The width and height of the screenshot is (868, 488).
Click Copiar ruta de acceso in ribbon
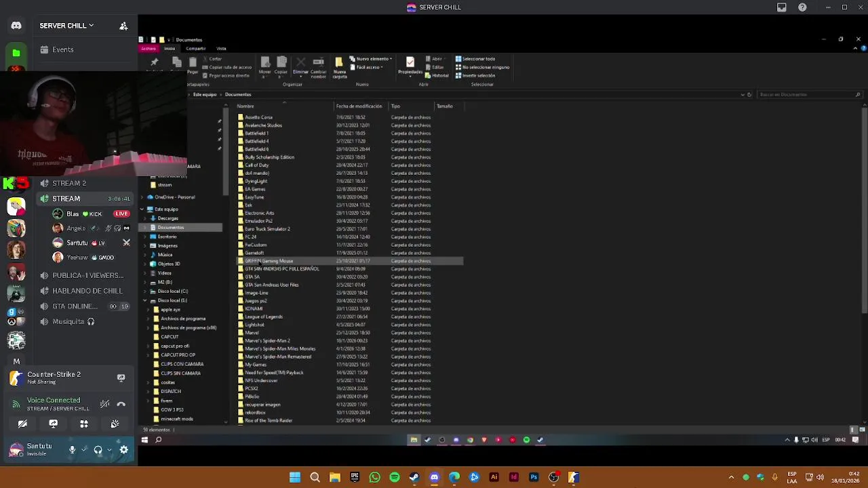point(227,67)
